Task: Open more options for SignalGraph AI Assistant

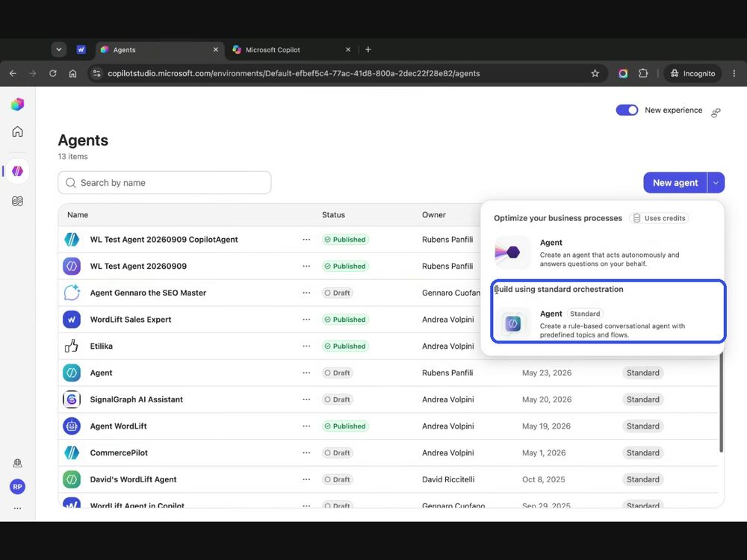Action: pyautogui.click(x=306, y=399)
